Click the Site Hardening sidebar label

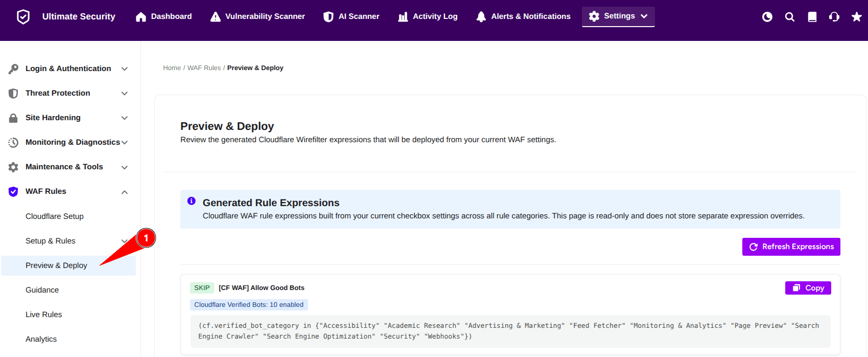click(53, 118)
